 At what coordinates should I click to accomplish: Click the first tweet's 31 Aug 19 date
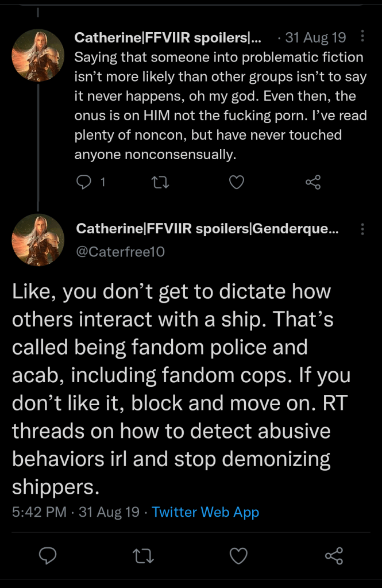pyautogui.click(x=315, y=38)
